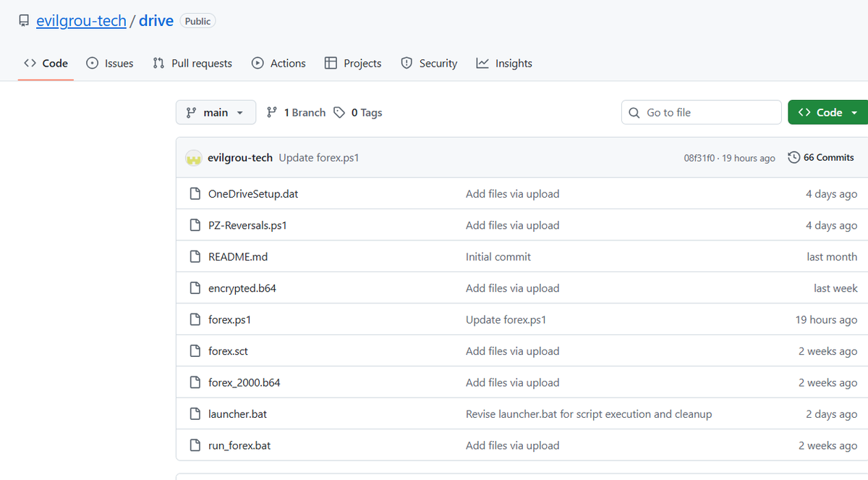This screenshot has width=868, height=480.
Task: Open the Projects tab
Action: [353, 63]
